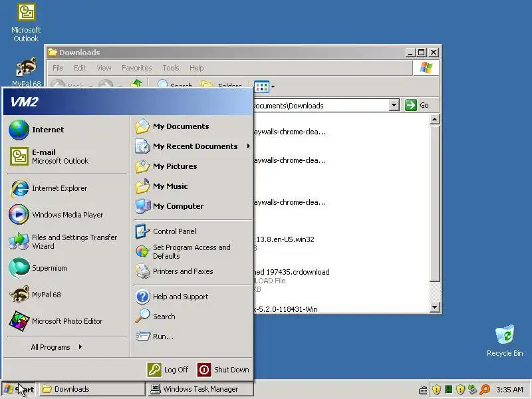
Task: Launch E-mail Microsoft Outlook entry
Action: pyautogui.click(x=67, y=156)
